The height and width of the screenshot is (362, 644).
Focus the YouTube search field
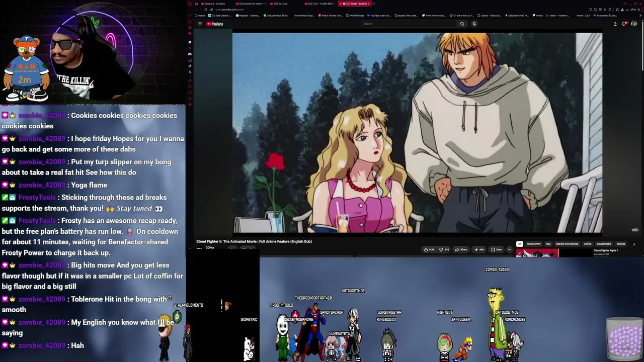(409, 24)
